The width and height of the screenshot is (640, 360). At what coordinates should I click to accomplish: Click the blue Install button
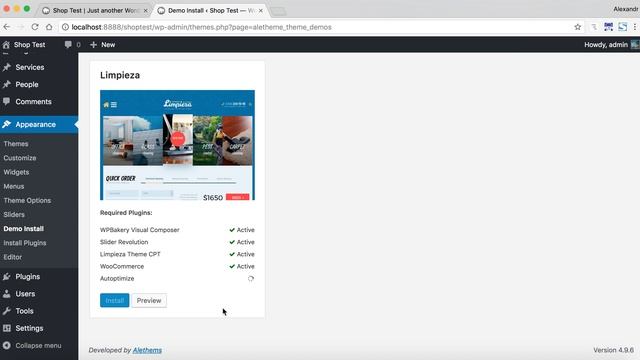pyautogui.click(x=114, y=300)
